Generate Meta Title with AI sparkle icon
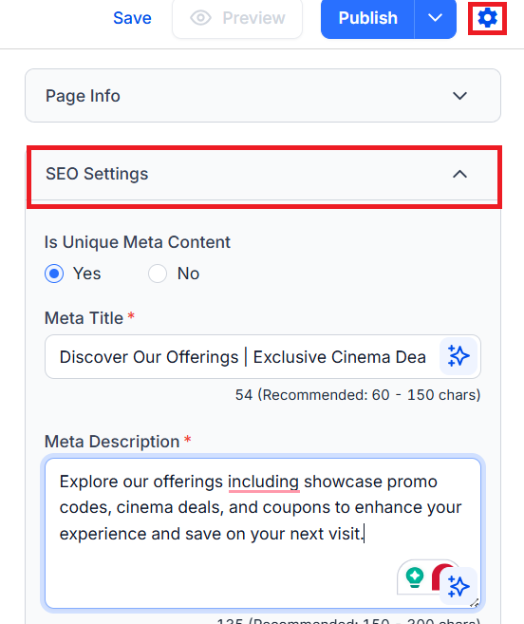 (x=458, y=356)
